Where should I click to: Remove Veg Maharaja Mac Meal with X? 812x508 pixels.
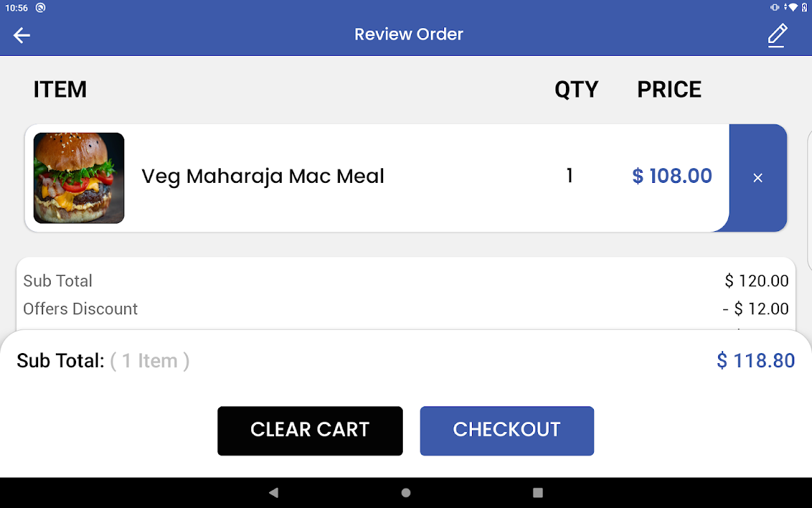[x=757, y=178]
